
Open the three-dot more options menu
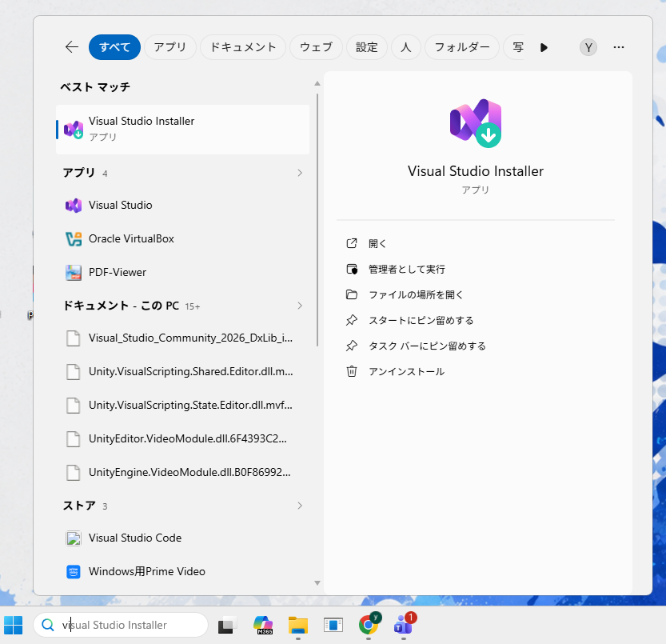point(619,47)
